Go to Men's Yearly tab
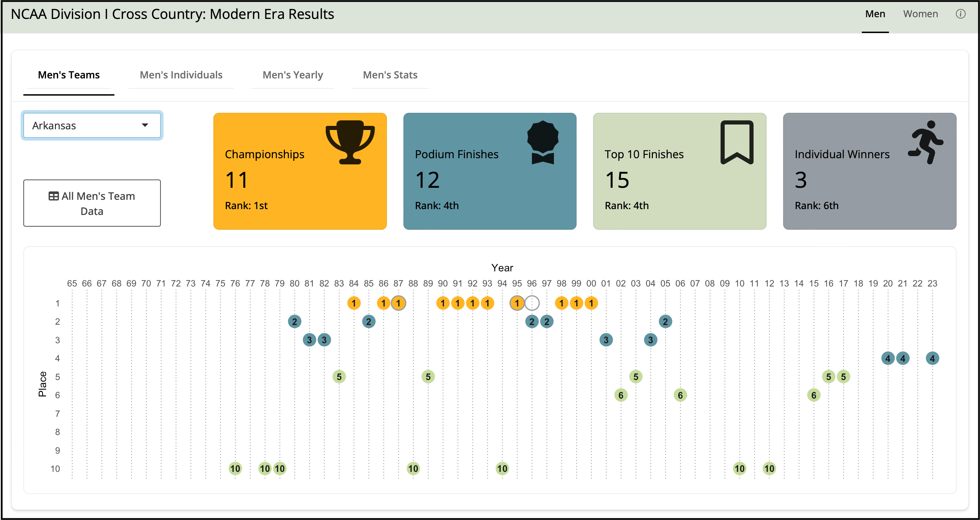The width and height of the screenshot is (980, 520). click(x=292, y=75)
